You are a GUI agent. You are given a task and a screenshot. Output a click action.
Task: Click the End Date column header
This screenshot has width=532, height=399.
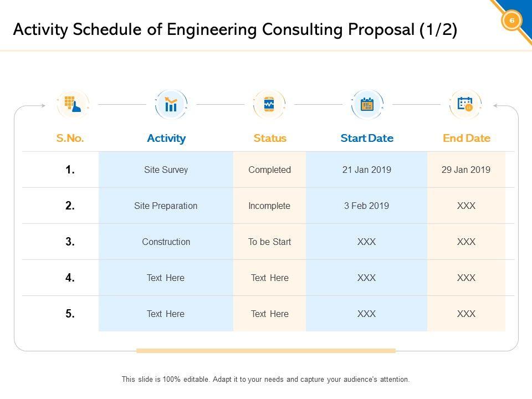pyautogui.click(x=467, y=139)
